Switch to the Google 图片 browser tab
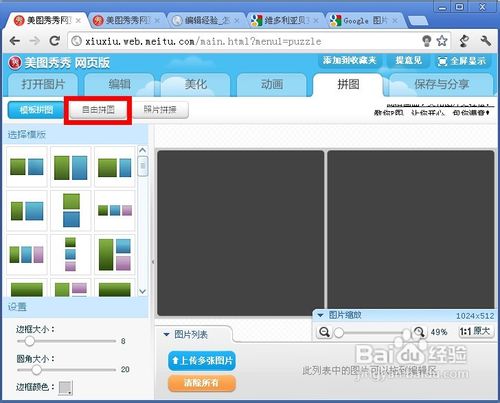This screenshot has width=500, height=403. click(364, 21)
